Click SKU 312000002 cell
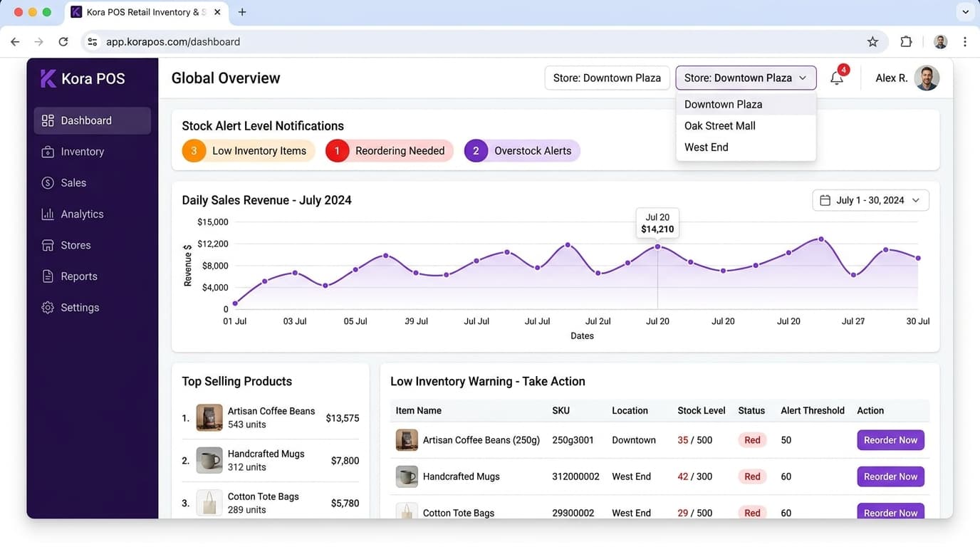The width and height of the screenshot is (980, 547). 575,476
